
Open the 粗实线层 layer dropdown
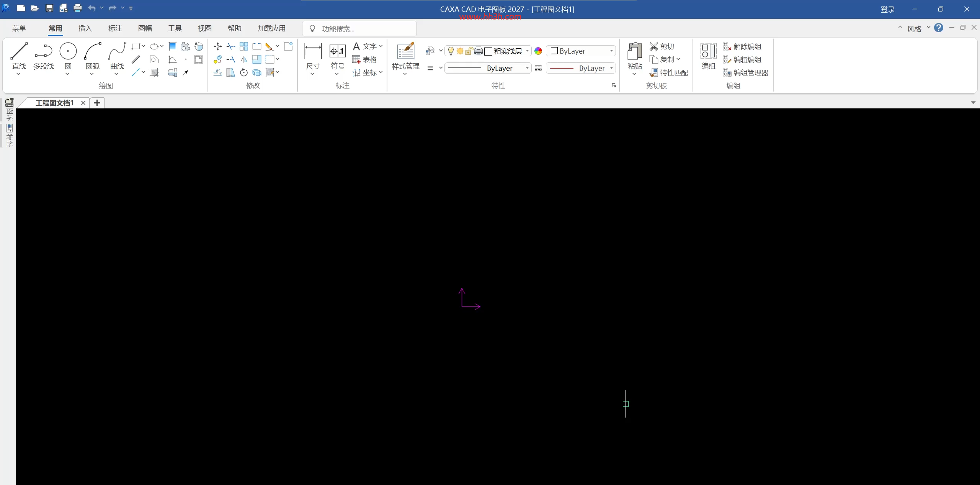[527, 51]
